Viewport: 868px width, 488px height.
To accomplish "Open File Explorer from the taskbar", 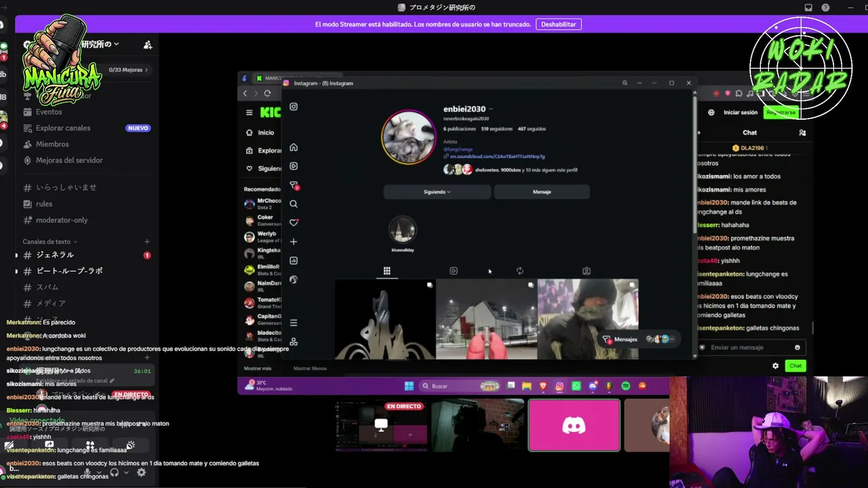I will tap(526, 386).
